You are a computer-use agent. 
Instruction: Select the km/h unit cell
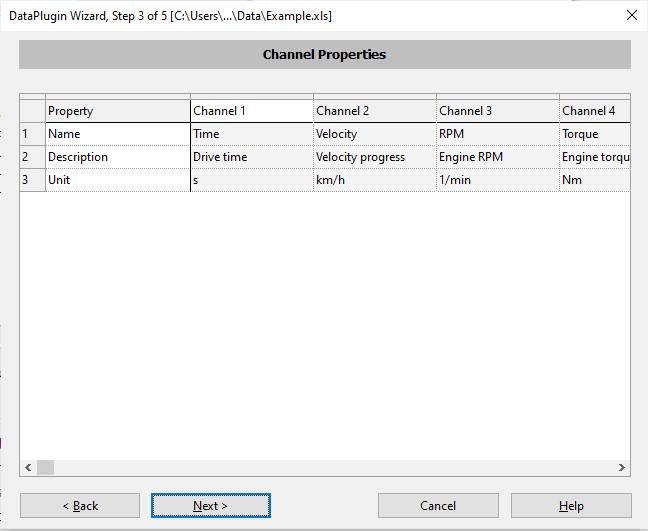click(x=374, y=180)
